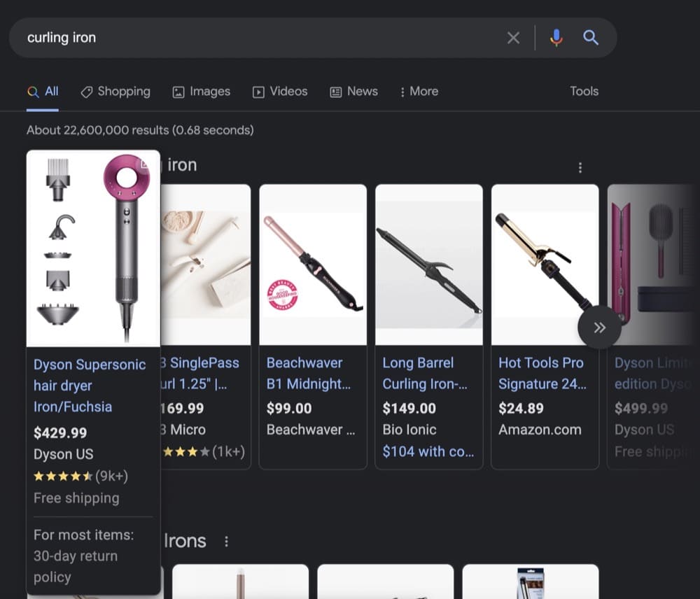Open the Videos tab

[x=280, y=92]
